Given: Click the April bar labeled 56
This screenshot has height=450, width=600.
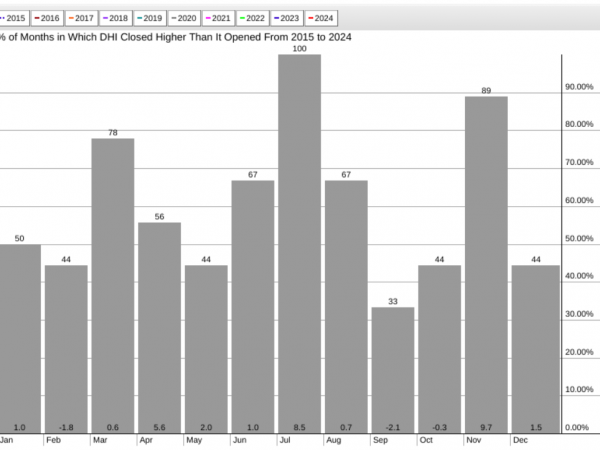Looking at the screenshot, I should pos(160,328).
